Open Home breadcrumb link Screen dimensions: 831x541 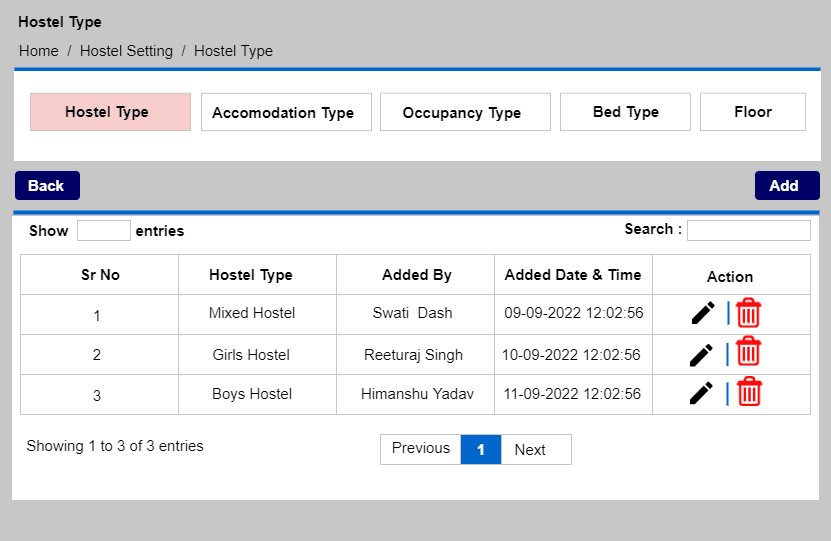pyautogui.click(x=39, y=51)
